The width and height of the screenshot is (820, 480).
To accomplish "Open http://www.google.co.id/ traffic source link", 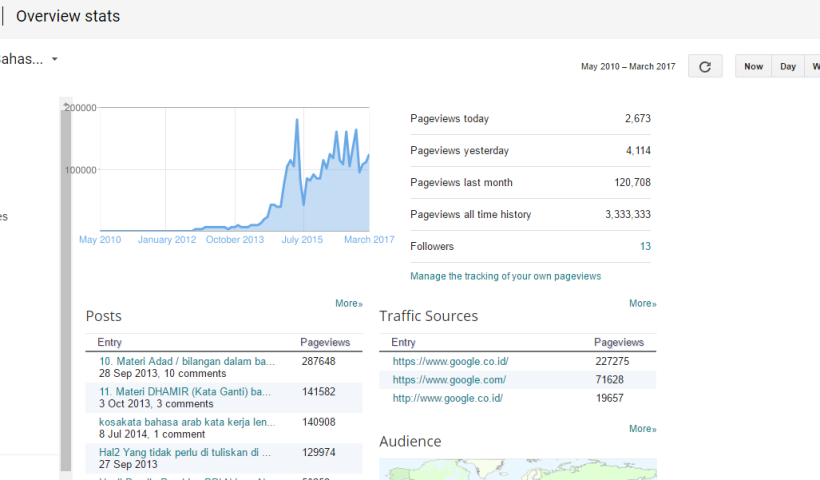I will (447, 398).
